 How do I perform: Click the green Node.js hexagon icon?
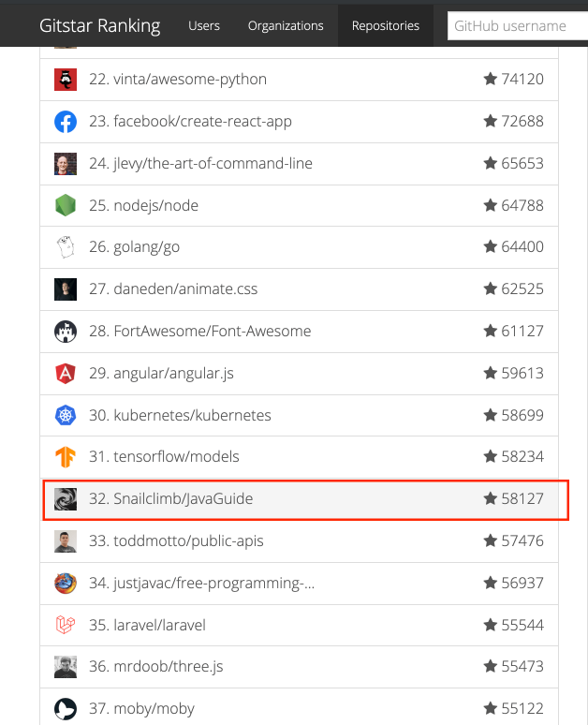pyautogui.click(x=66, y=205)
